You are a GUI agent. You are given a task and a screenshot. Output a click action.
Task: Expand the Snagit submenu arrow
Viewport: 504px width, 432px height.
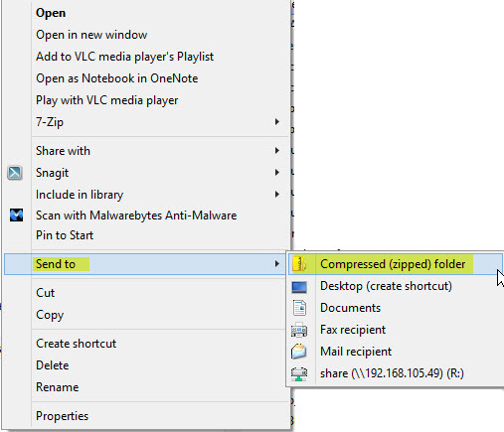click(x=277, y=173)
